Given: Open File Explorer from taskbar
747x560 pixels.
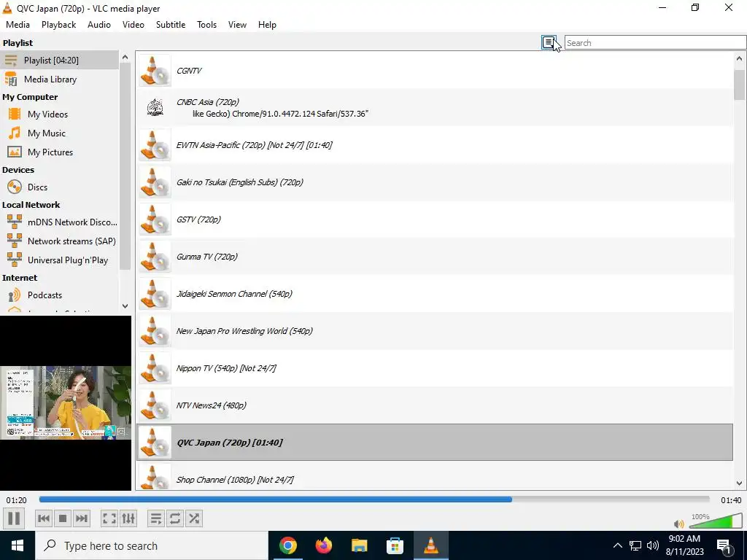Looking at the screenshot, I should pyautogui.click(x=360, y=545).
